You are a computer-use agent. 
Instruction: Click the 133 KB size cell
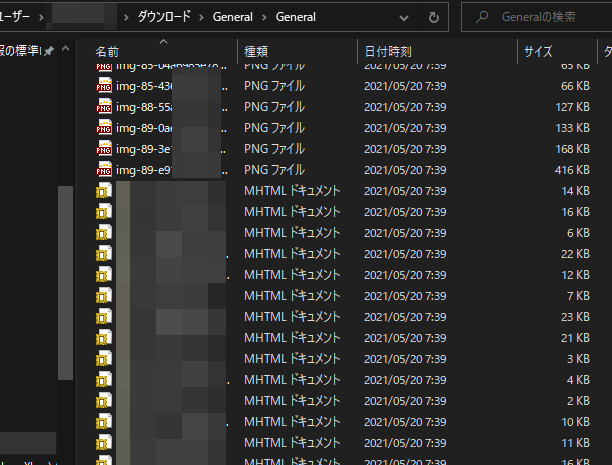tap(572, 128)
